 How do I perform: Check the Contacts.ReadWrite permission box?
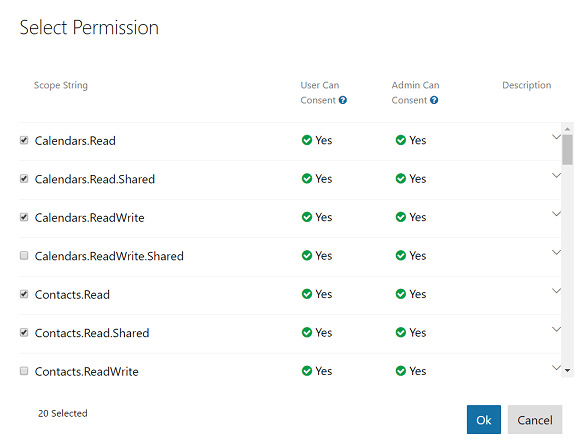click(24, 371)
